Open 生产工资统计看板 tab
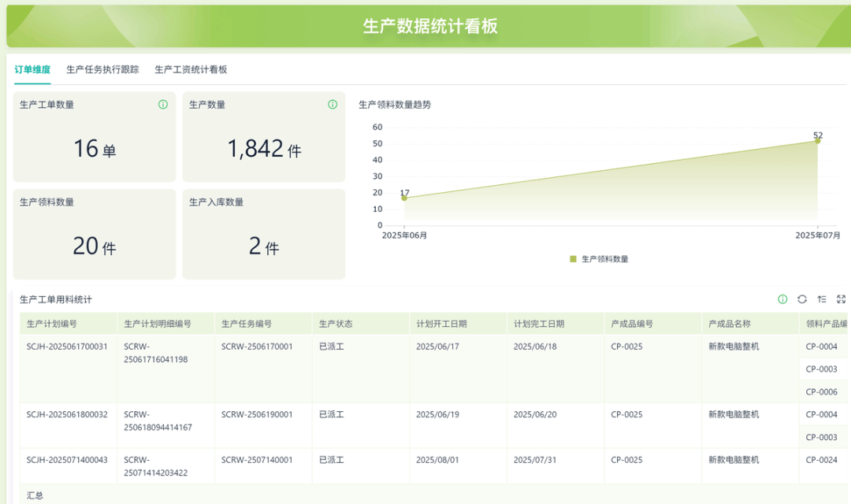This screenshot has height=504, width=851. pos(191,69)
